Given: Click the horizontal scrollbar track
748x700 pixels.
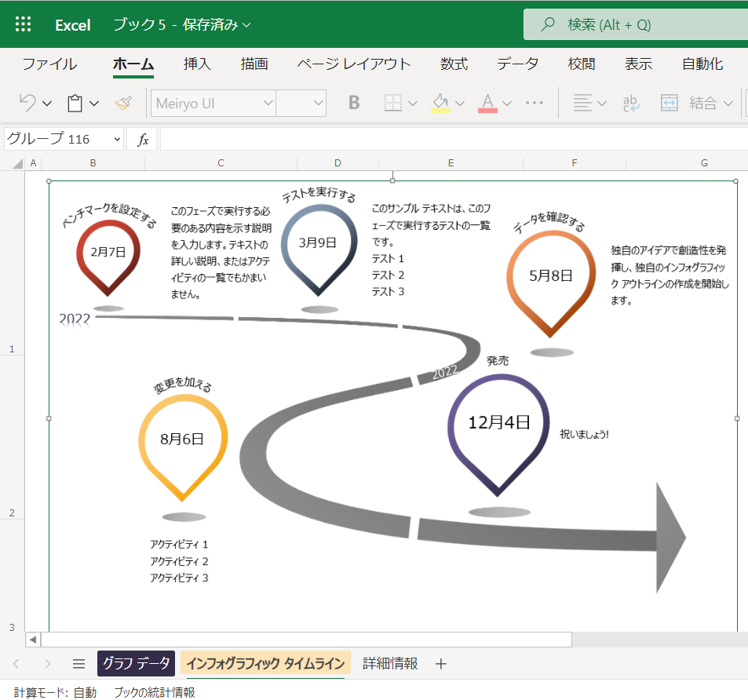Looking at the screenshot, I should pos(659,640).
